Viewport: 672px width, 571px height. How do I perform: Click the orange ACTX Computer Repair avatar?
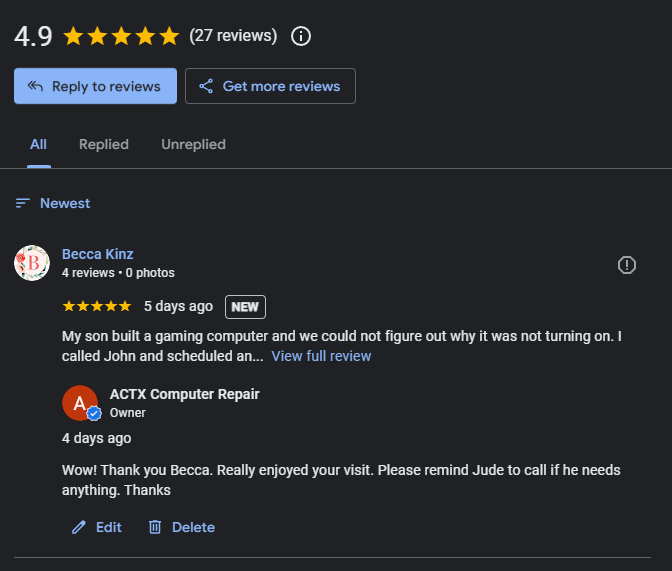[78, 402]
